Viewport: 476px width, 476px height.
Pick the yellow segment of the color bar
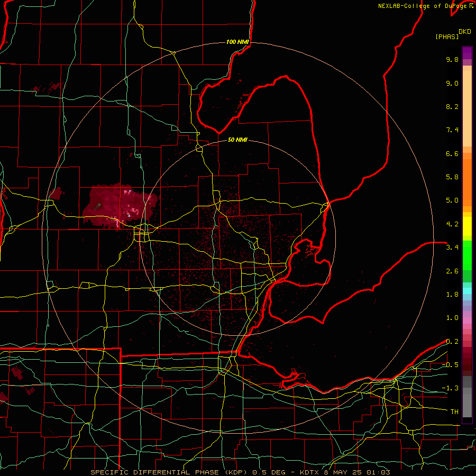[x=467, y=226]
